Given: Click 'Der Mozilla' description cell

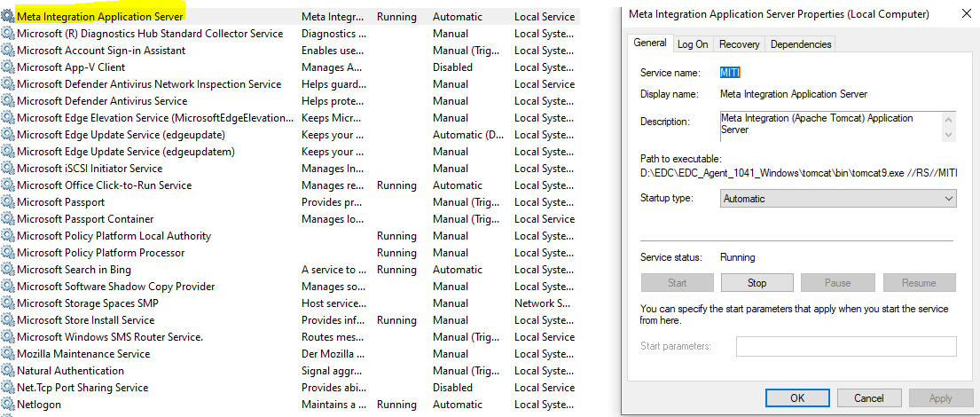Looking at the screenshot, I should (x=332, y=354).
